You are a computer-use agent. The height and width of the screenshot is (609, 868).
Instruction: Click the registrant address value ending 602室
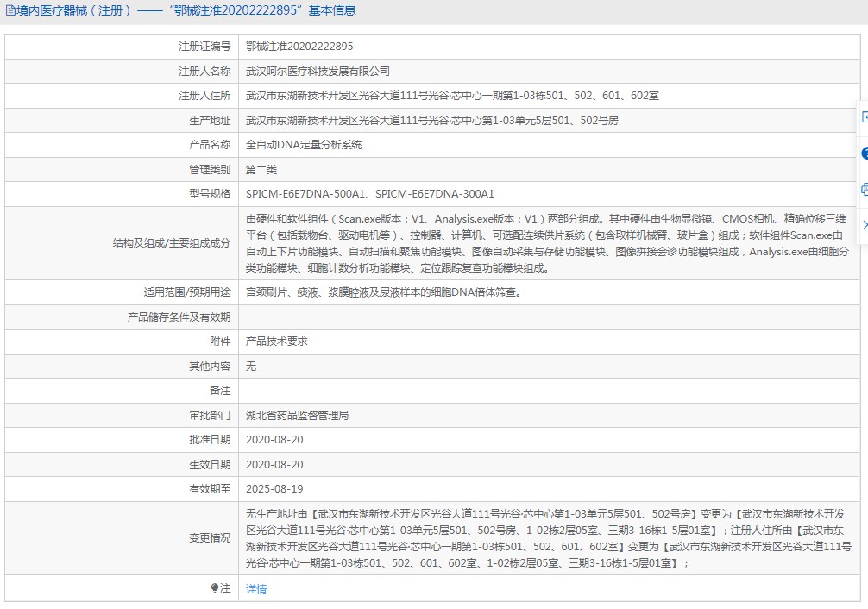[452, 96]
